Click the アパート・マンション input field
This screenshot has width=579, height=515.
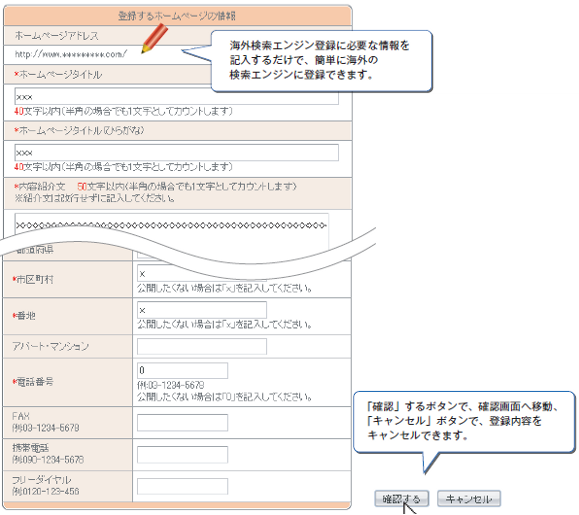coord(202,346)
